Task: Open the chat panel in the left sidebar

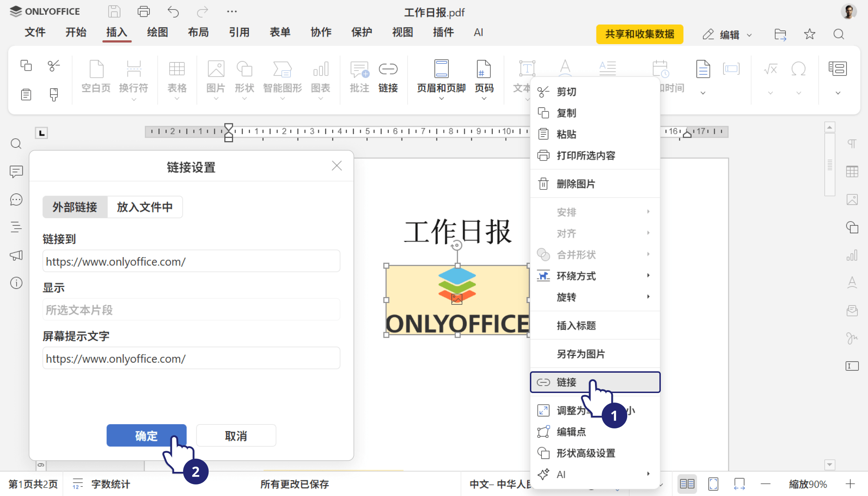Action: click(x=16, y=199)
